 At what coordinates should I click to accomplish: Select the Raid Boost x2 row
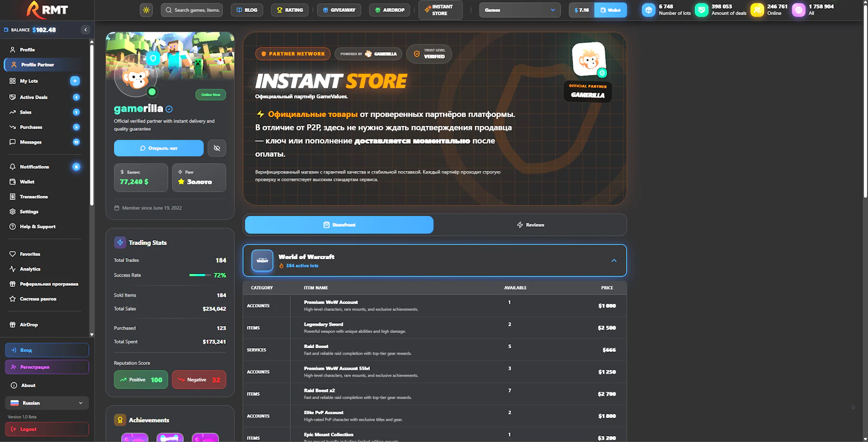pyautogui.click(x=435, y=394)
